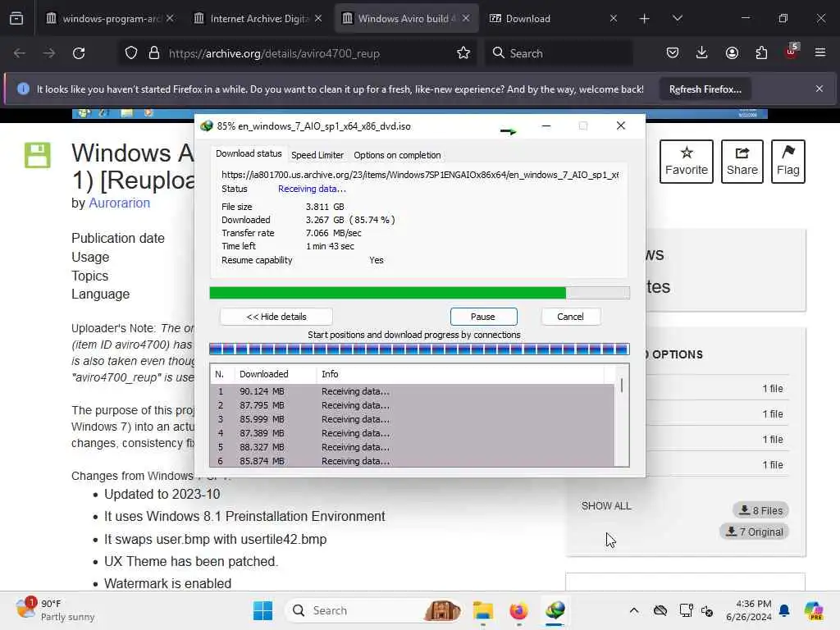Switch to Internet Archive Digital tab
The width and height of the screenshot is (840, 630).
click(x=258, y=19)
